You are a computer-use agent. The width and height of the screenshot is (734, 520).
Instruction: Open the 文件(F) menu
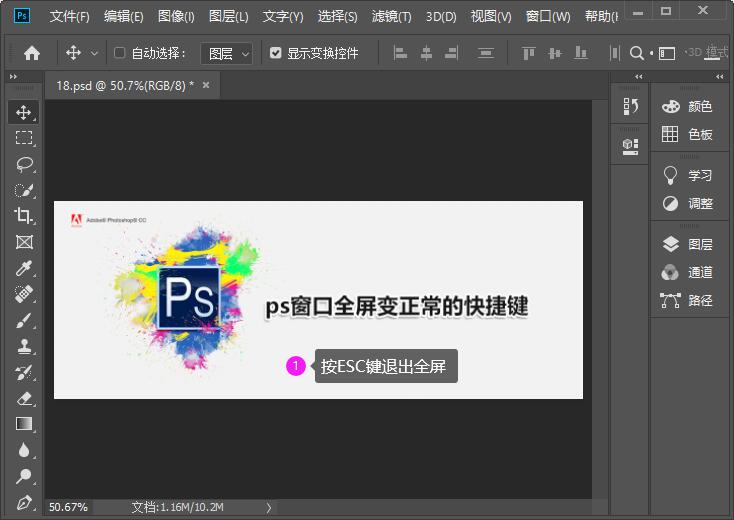coord(69,16)
